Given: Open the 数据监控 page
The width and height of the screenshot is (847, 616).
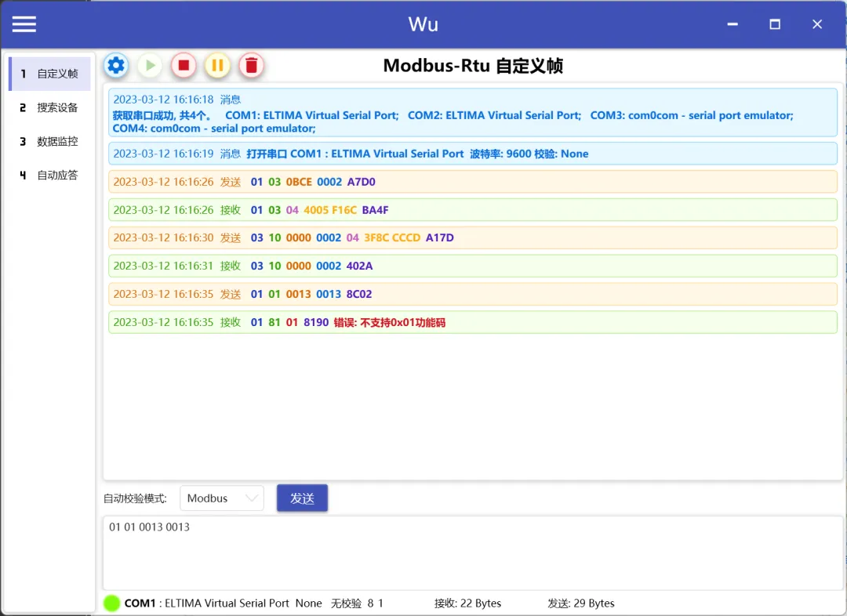Looking at the screenshot, I should (50, 141).
